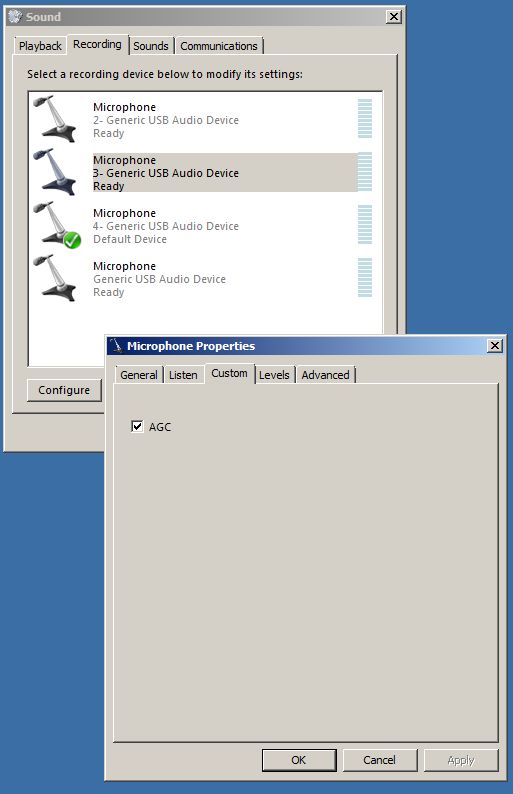Select the default microphone icon with green checkmark
This screenshot has height=794, width=513.
pos(57,225)
